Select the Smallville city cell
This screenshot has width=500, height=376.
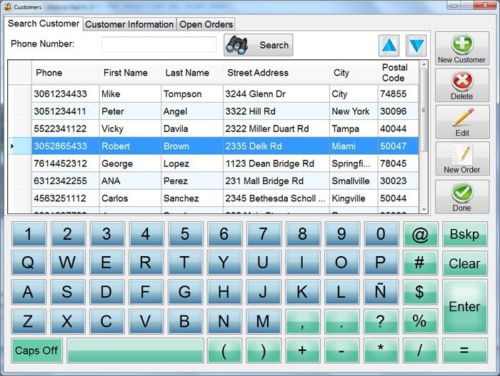click(x=353, y=181)
